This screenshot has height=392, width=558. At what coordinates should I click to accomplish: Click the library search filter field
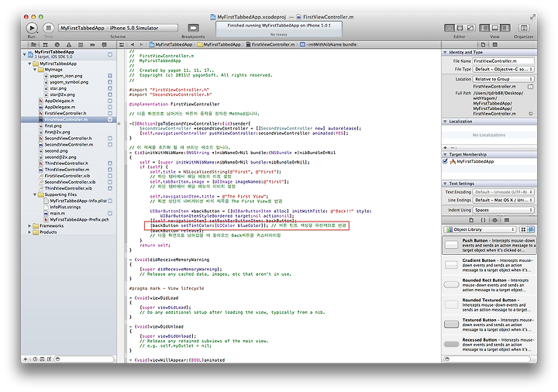point(489,359)
